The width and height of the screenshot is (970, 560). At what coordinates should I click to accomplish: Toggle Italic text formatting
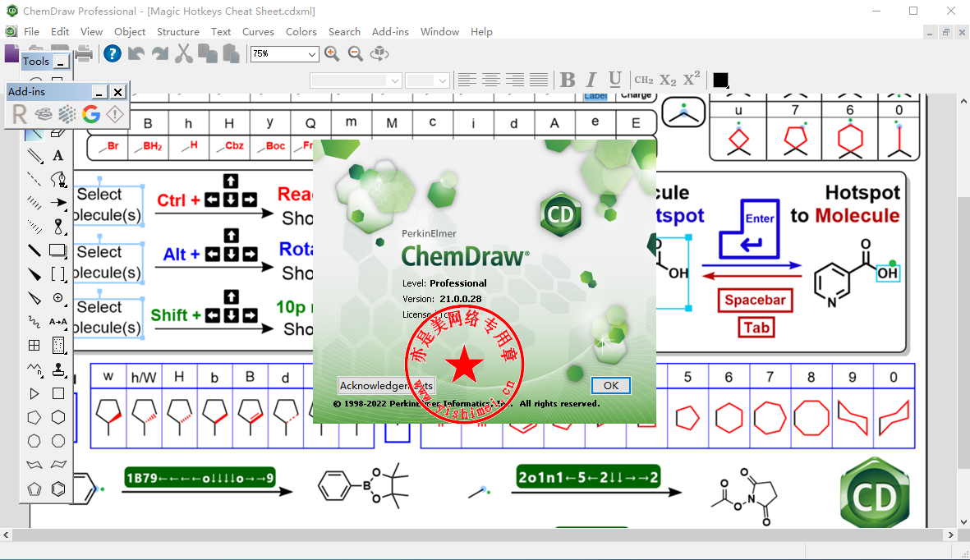[x=591, y=80]
